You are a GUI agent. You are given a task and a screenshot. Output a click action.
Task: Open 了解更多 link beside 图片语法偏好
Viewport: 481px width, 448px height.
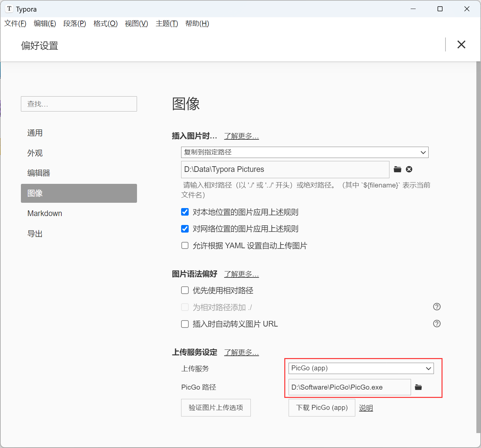241,274
